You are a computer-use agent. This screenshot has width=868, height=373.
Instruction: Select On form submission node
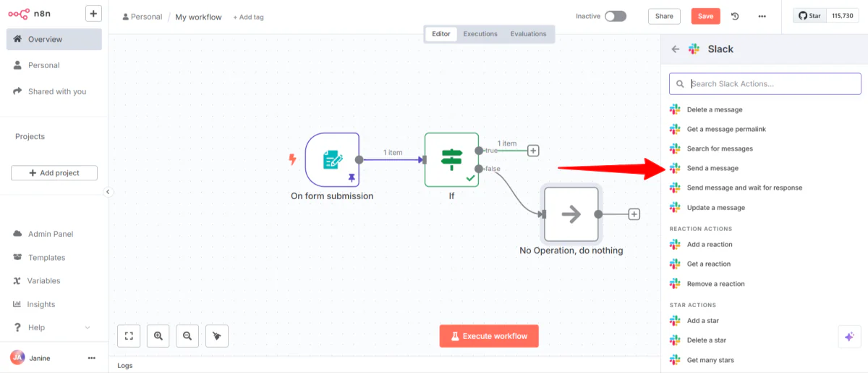click(x=332, y=160)
